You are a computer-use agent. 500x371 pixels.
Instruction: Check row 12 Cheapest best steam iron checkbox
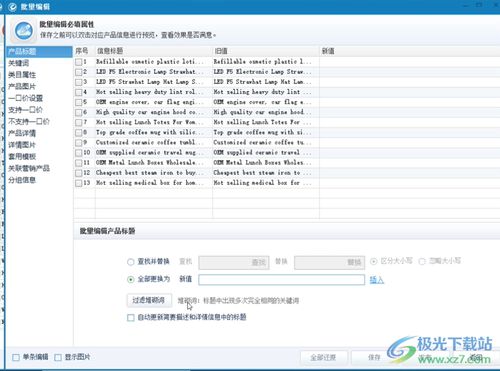click(x=78, y=173)
